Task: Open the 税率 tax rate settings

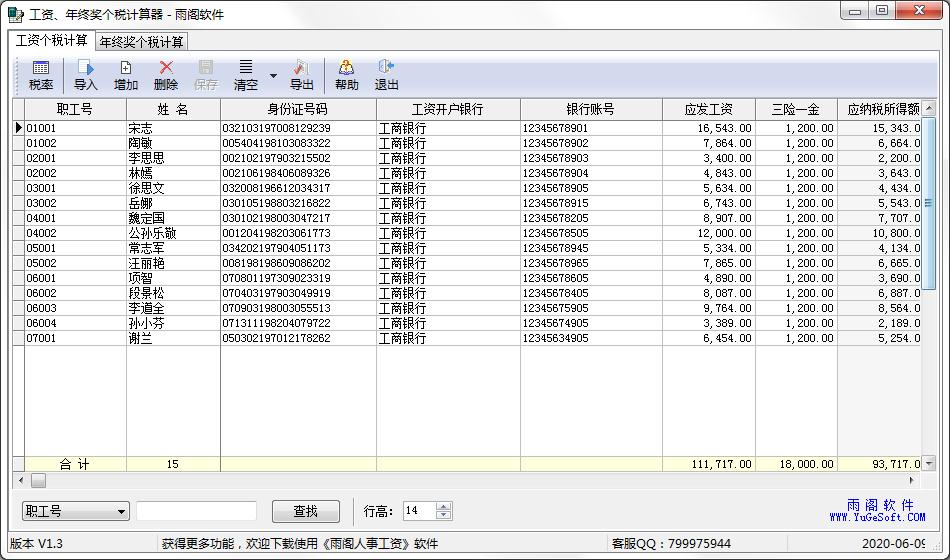Action: pos(41,75)
